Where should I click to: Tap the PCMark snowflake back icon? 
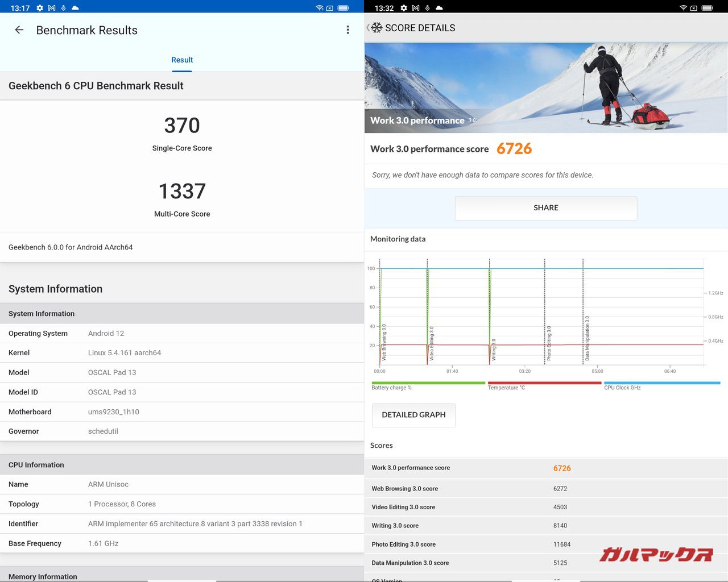point(376,28)
